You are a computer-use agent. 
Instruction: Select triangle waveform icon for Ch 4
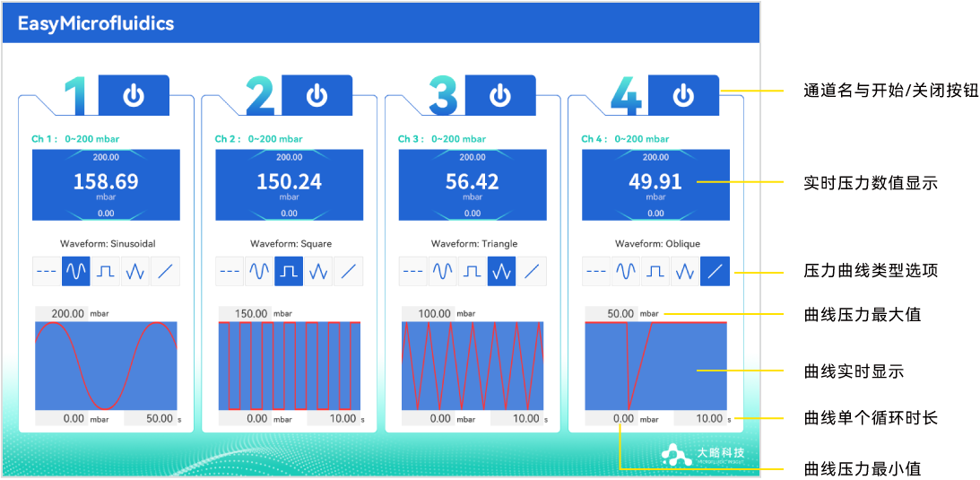pos(685,271)
